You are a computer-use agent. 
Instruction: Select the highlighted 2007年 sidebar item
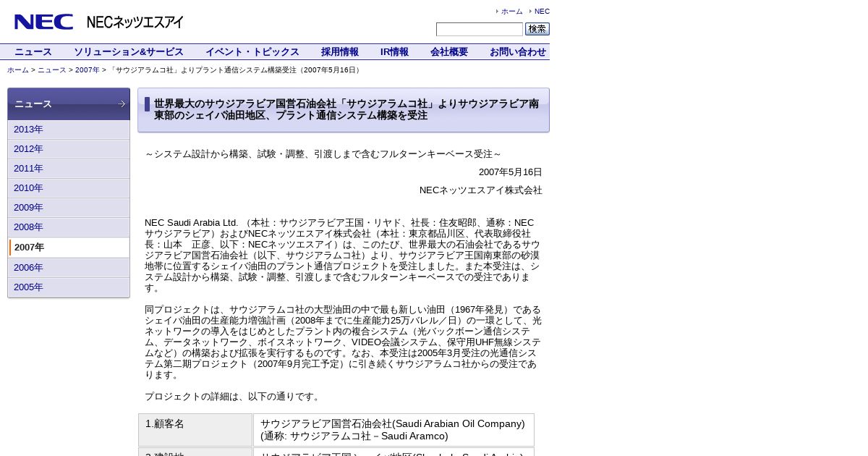click(x=69, y=248)
